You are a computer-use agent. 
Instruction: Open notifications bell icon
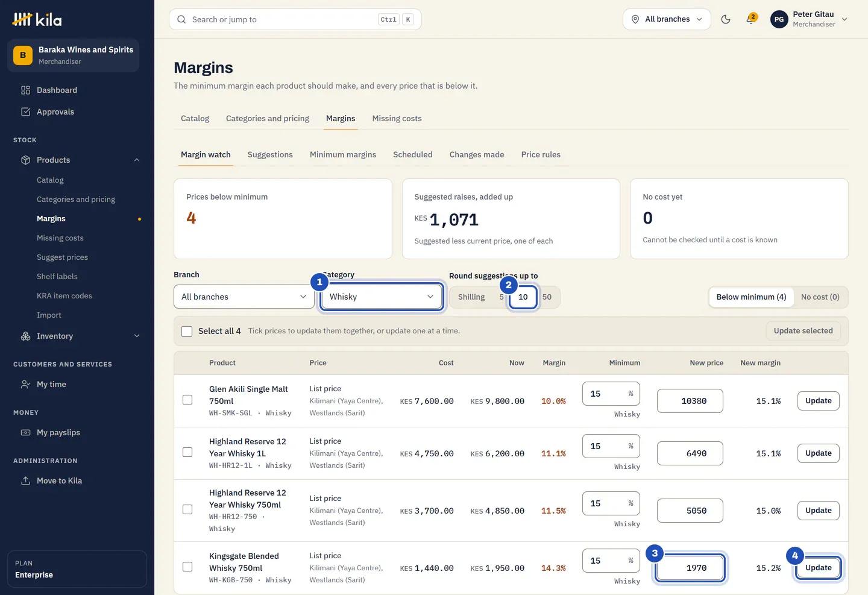(751, 19)
